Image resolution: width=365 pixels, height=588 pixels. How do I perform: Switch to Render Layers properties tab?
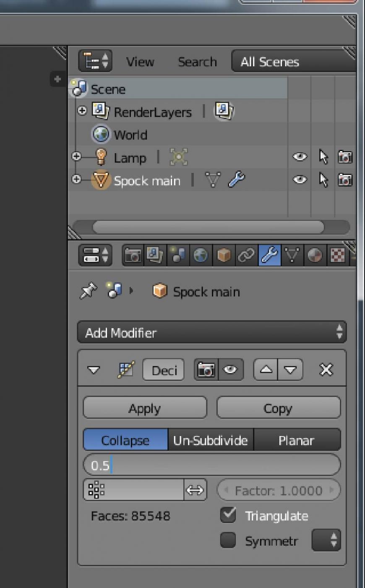pyautogui.click(x=155, y=255)
